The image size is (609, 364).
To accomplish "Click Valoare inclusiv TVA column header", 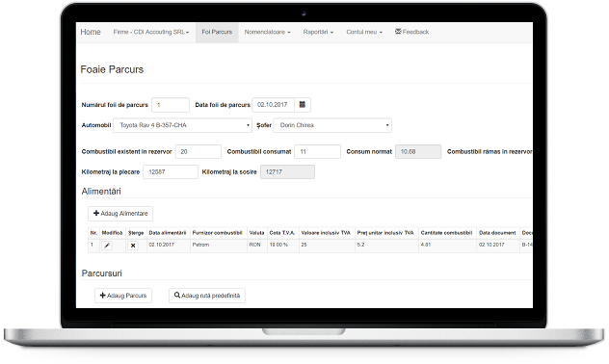I will 326,233.
